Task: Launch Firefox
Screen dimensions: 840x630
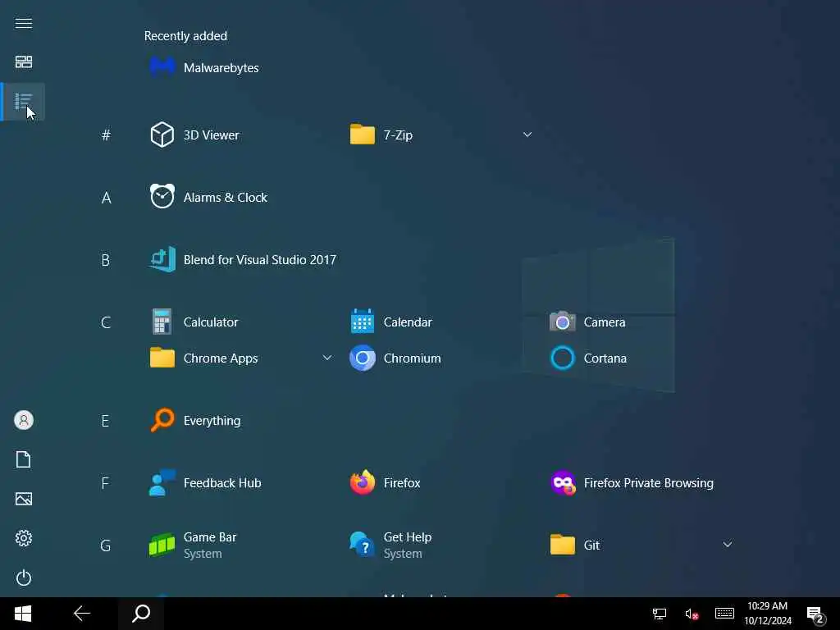Action: point(386,482)
